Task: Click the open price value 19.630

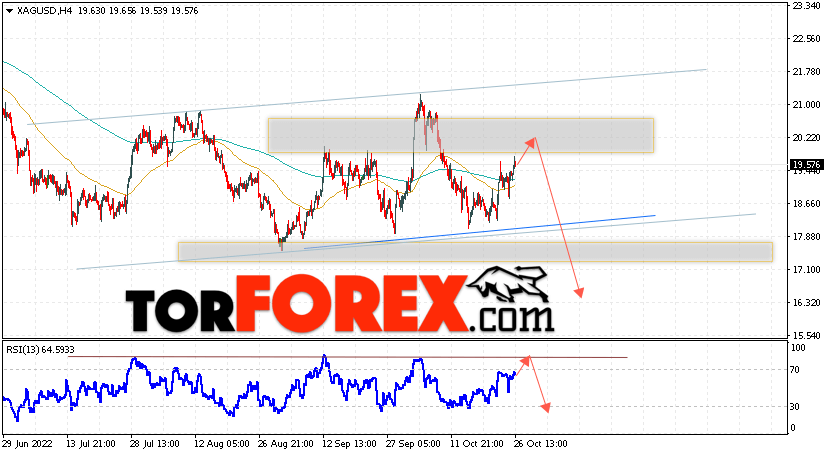Action: [x=91, y=11]
